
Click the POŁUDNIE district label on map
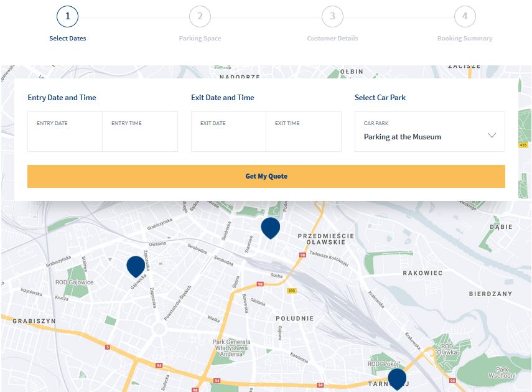pyautogui.click(x=294, y=319)
